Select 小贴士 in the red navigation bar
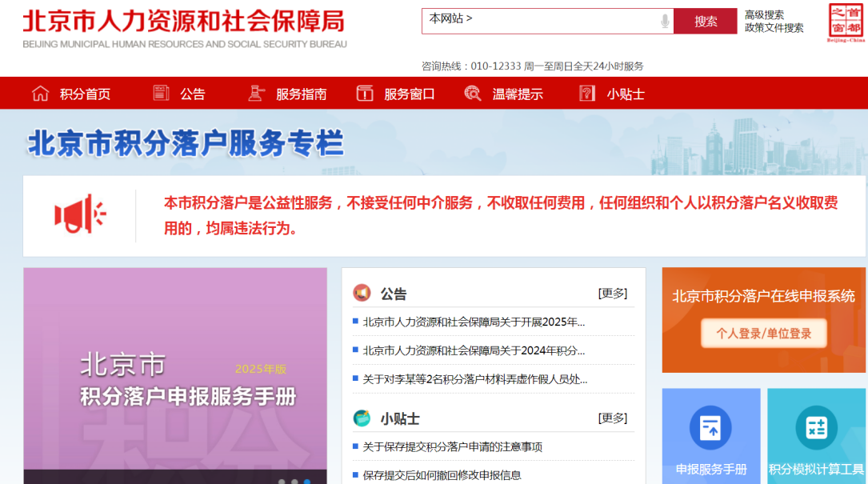868x484 pixels. (x=626, y=94)
